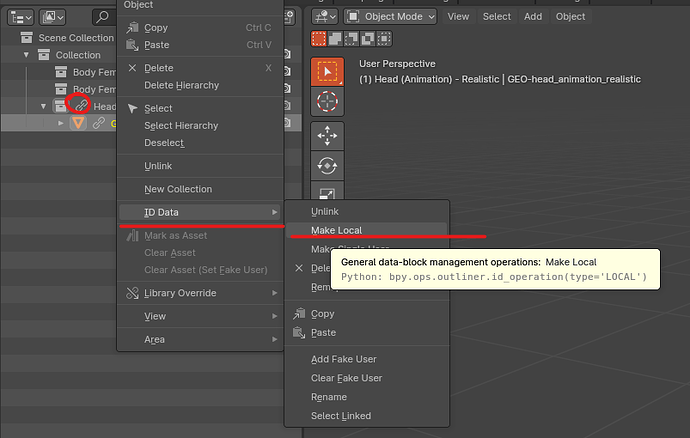The height and width of the screenshot is (438, 690).
Task: Choose Delete from Object context menu
Action: click(200, 68)
